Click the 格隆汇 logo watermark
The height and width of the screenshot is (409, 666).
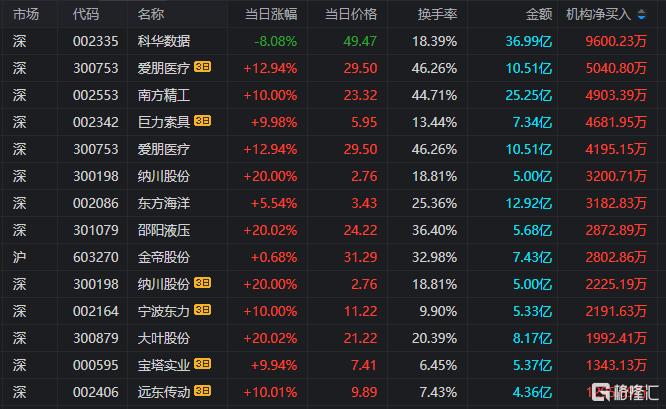point(626,392)
